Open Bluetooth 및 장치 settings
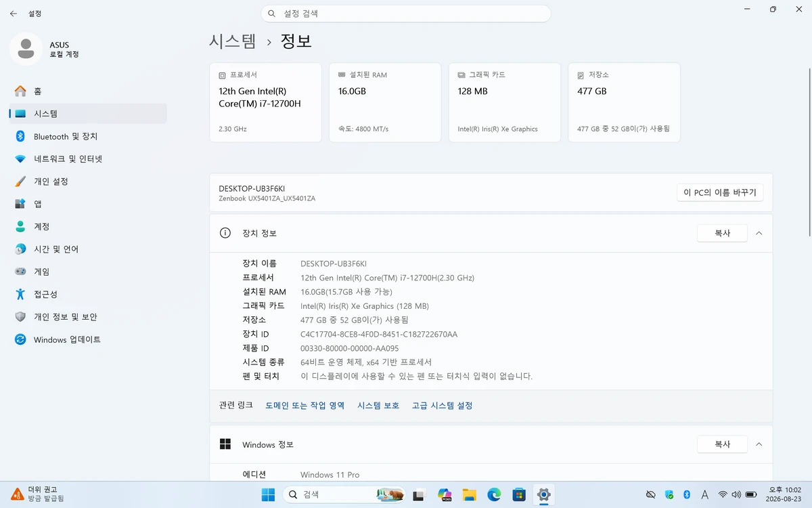Image resolution: width=812 pixels, height=508 pixels. tap(88, 136)
